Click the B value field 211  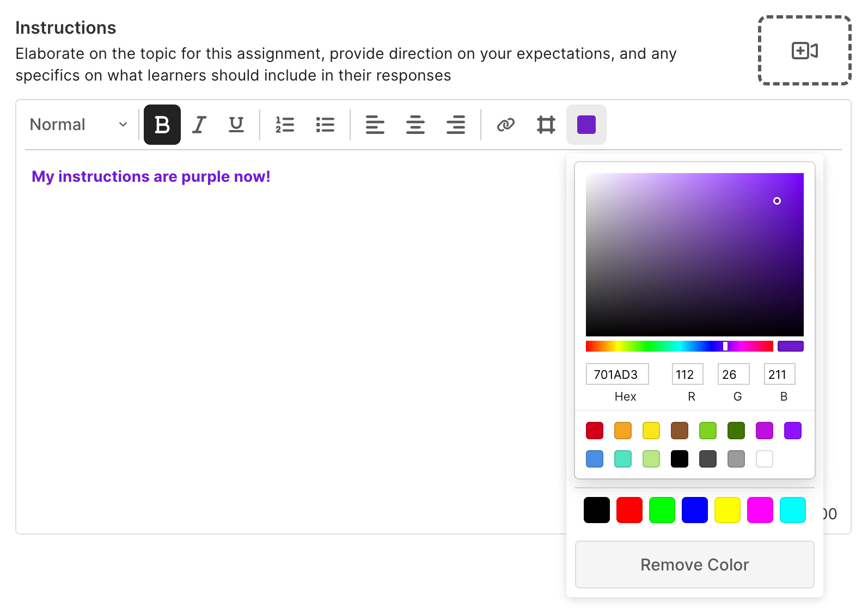779,374
